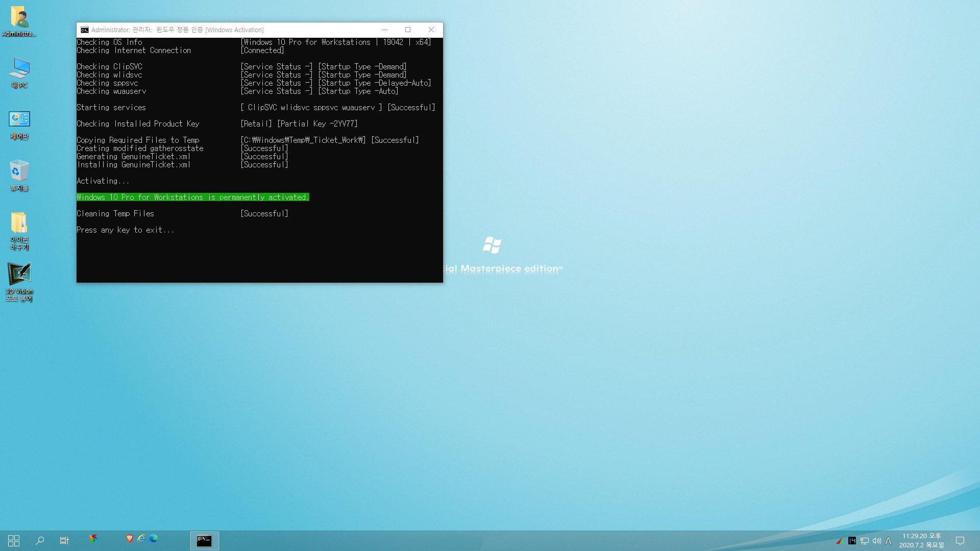Screen dimensions: 980x551
Task: Click 'Installing GenuineTicket.xml' line
Action: click(134, 165)
